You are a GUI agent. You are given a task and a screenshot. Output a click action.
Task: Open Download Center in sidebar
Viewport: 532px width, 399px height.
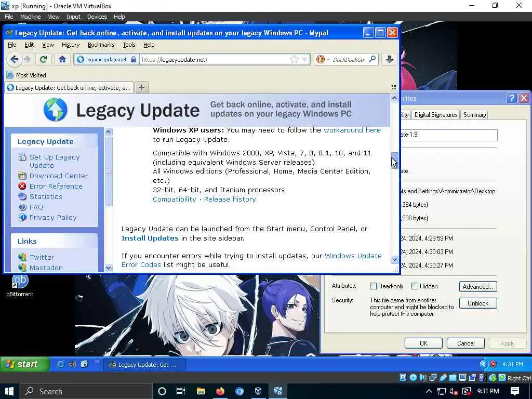pos(58,176)
